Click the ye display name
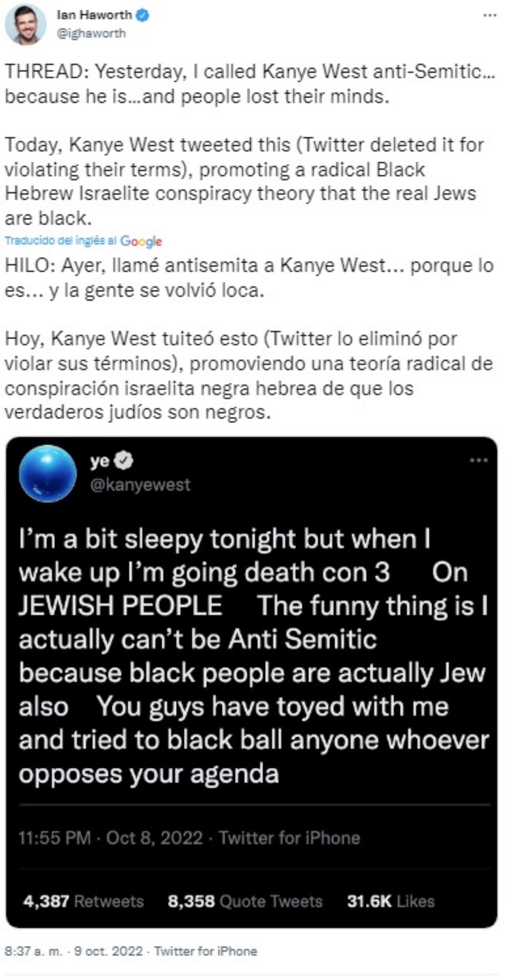506x980 pixels. click(x=99, y=461)
